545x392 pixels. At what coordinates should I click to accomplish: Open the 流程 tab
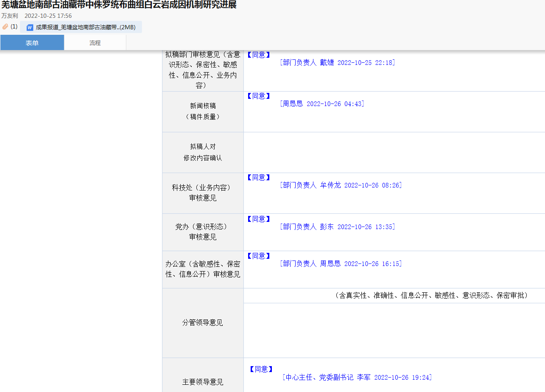(x=95, y=43)
